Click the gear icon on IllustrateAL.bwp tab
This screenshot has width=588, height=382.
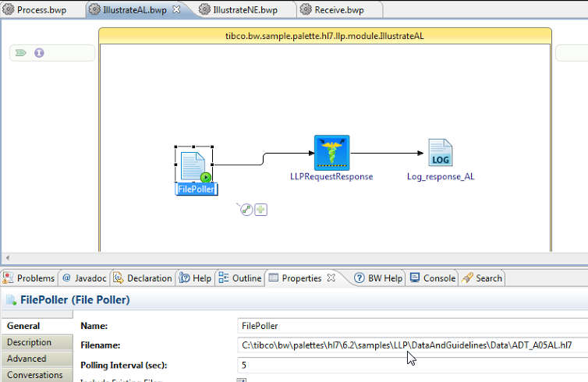[94, 9]
